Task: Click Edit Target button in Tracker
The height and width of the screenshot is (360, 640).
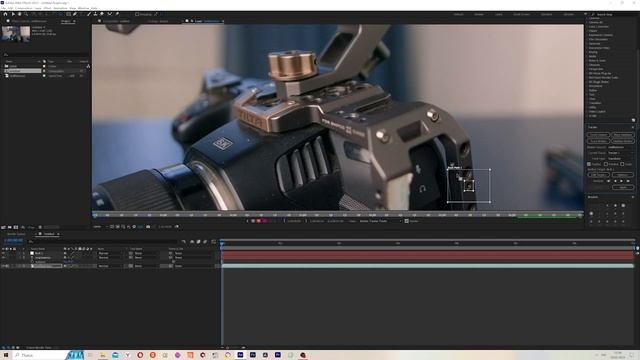Action: tap(598, 175)
